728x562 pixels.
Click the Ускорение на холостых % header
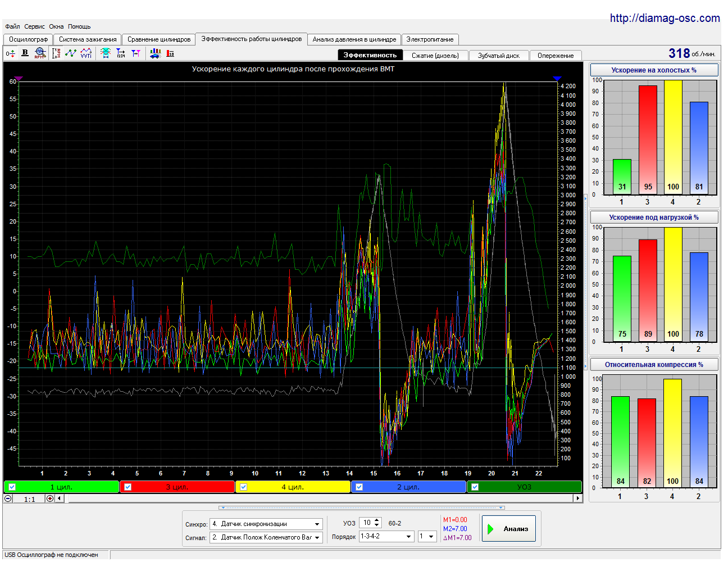654,70
